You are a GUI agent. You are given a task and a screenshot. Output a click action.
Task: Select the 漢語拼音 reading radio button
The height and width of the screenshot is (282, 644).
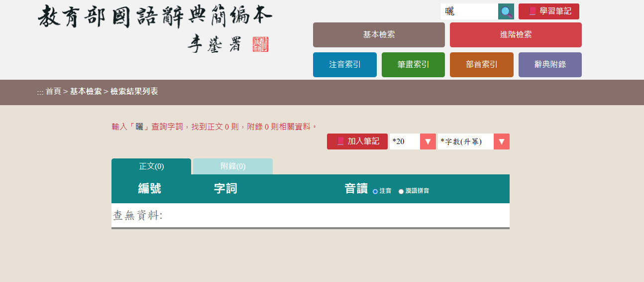(x=401, y=191)
